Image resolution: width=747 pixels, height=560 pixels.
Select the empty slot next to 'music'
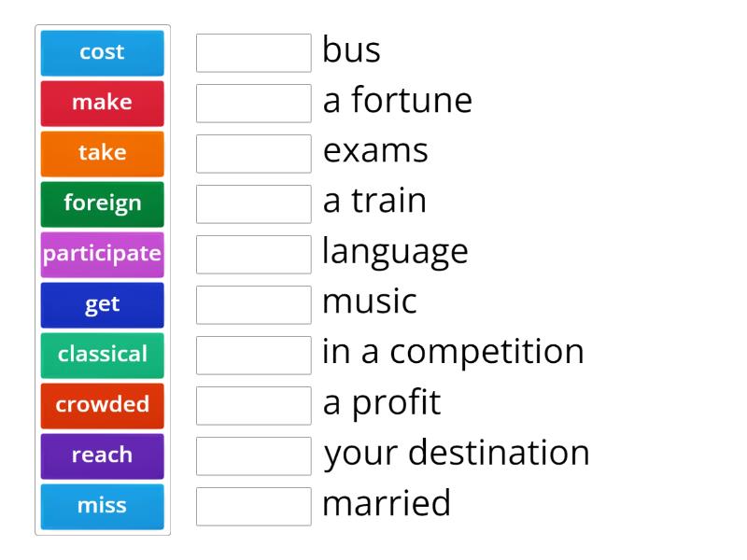click(254, 305)
